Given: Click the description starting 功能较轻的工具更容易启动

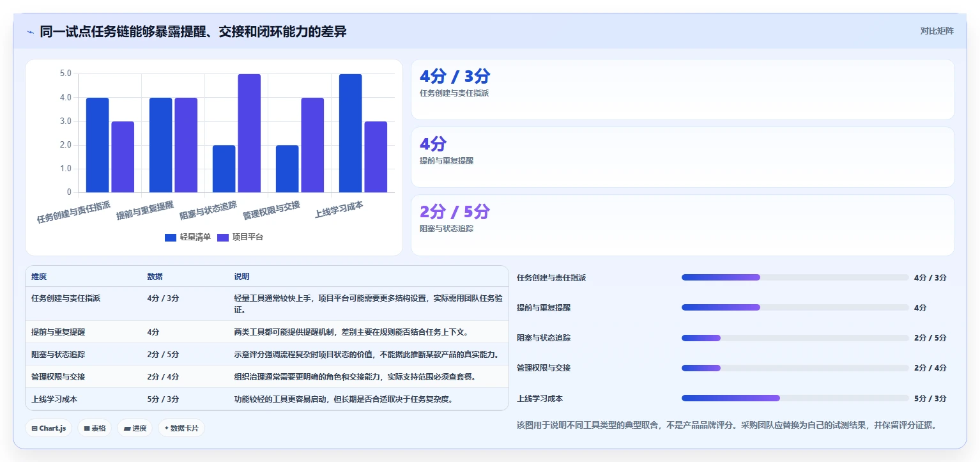Looking at the screenshot, I should 344,399.
